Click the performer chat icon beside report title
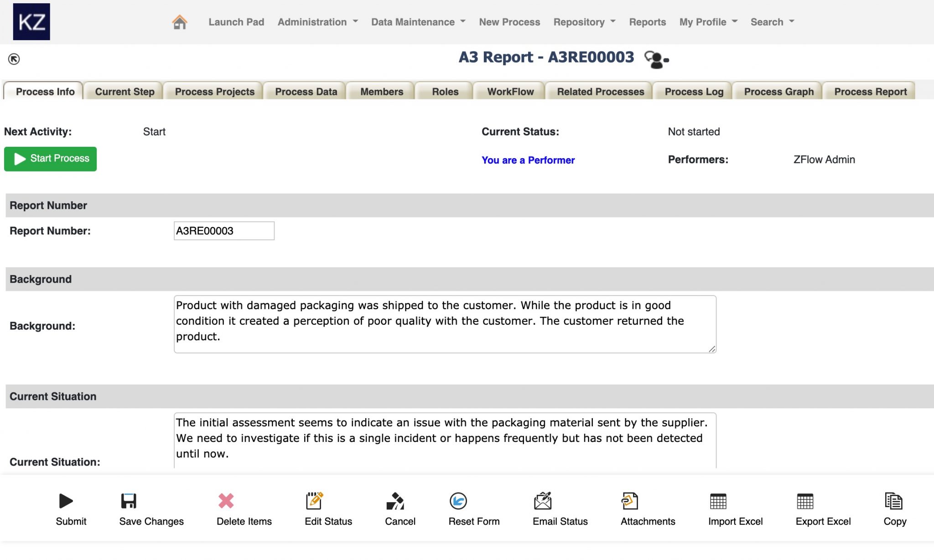The height and width of the screenshot is (560, 934). (656, 58)
